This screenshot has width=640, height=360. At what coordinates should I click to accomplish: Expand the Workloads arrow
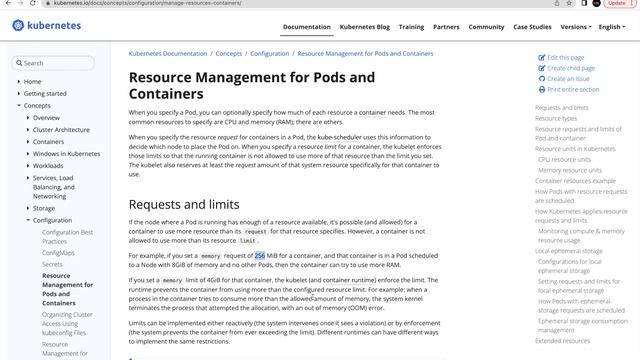click(x=28, y=166)
